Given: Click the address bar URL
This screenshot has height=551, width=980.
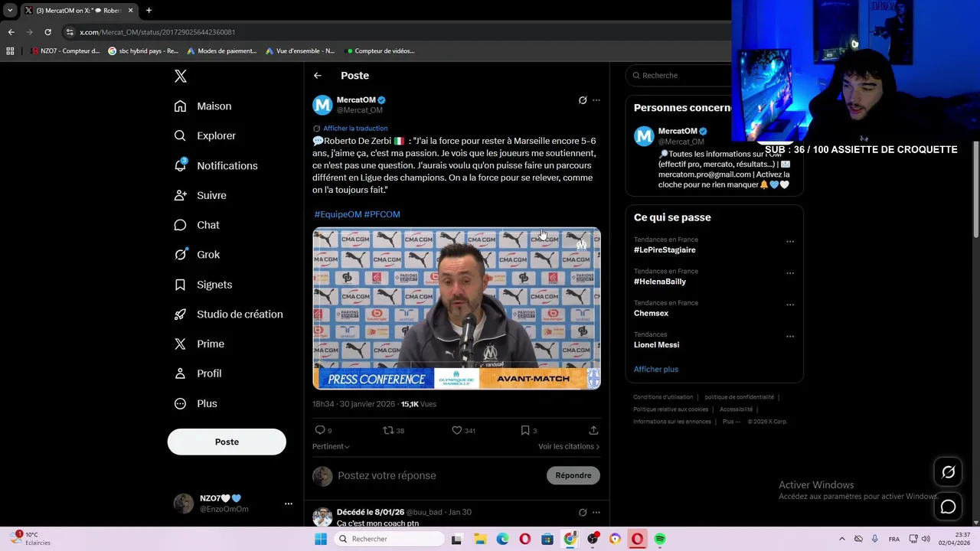Looking at the screenshot, I should (157, 32).
